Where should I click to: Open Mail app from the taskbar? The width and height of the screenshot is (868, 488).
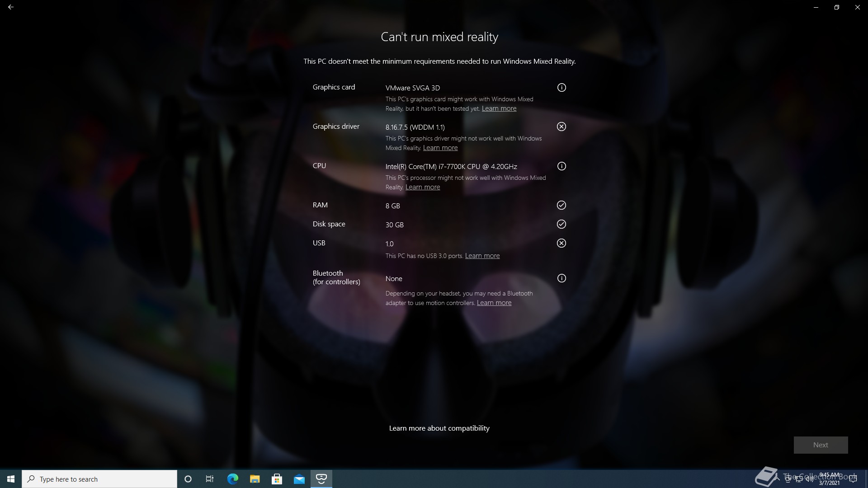point(299,479)
